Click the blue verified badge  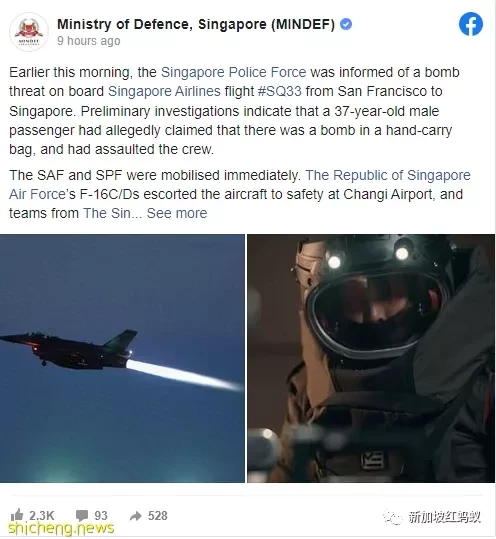[x=346, y=24]
